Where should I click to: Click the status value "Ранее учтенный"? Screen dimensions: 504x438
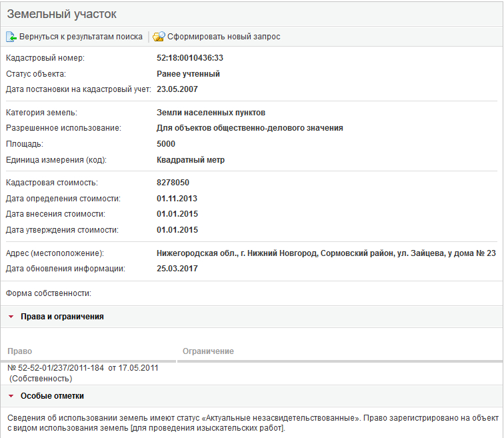188,74
